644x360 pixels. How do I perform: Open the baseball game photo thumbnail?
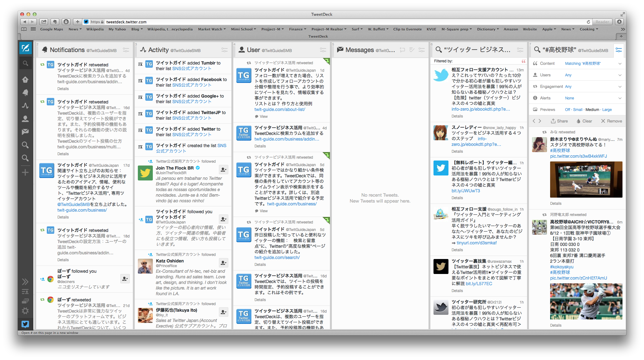(x=586, y=180)
